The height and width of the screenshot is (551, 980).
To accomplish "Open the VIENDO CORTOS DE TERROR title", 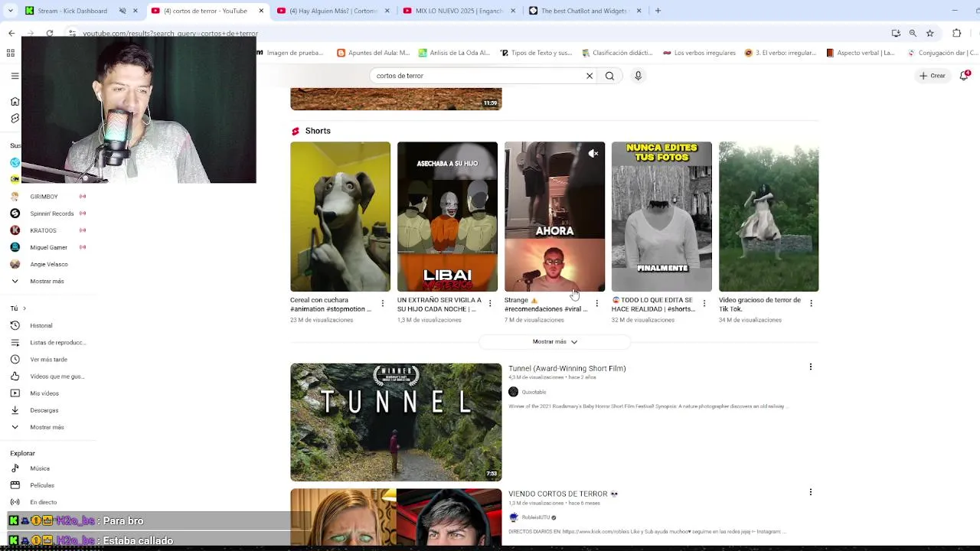I will (563, 494).
